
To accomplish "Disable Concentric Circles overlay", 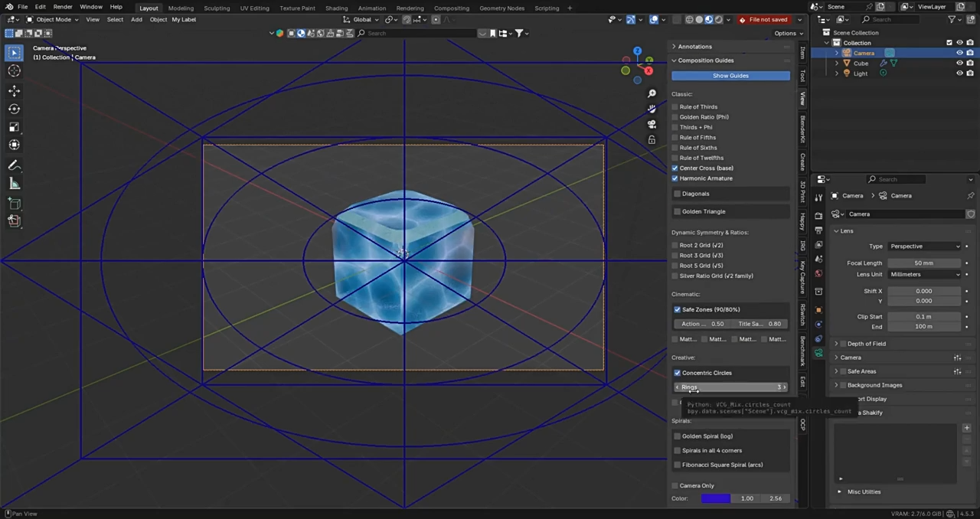I will point(677,373).
